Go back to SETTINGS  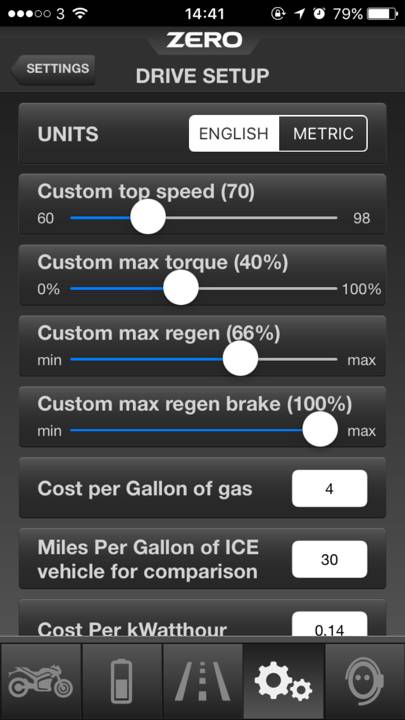(53, 69)
